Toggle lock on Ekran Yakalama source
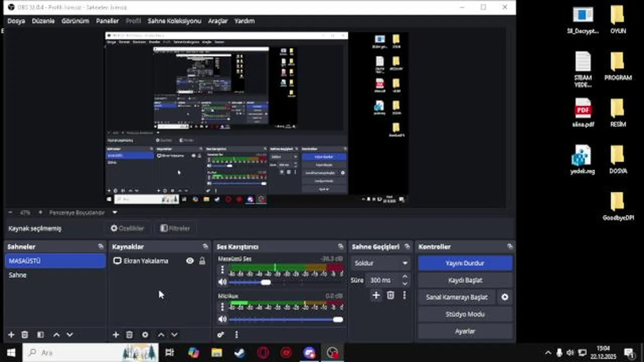644x362 pixels. click(202, 261)
